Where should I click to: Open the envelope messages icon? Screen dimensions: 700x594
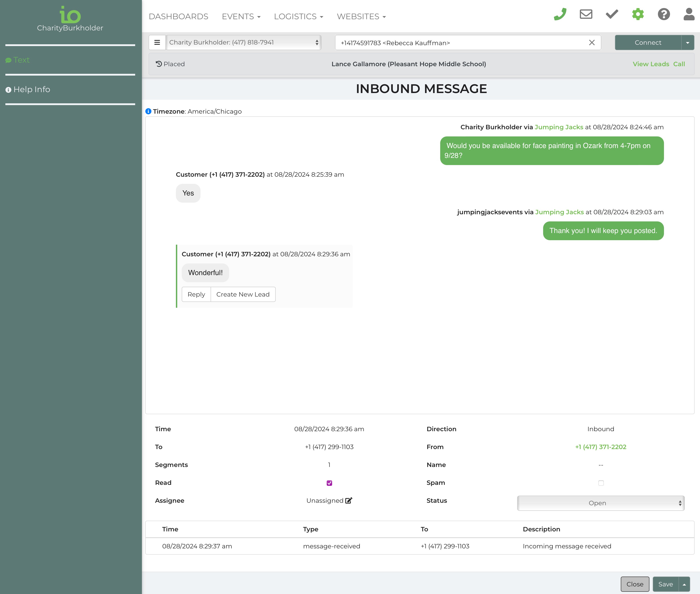[586, 14]
